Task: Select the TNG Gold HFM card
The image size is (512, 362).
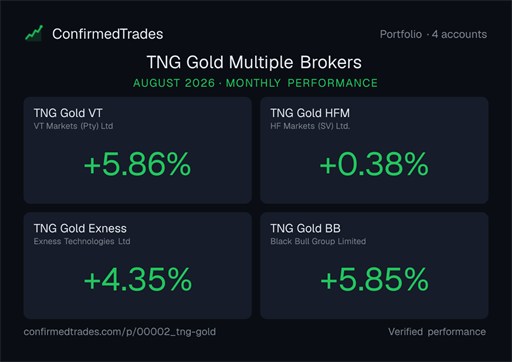Action: [374, 150]
